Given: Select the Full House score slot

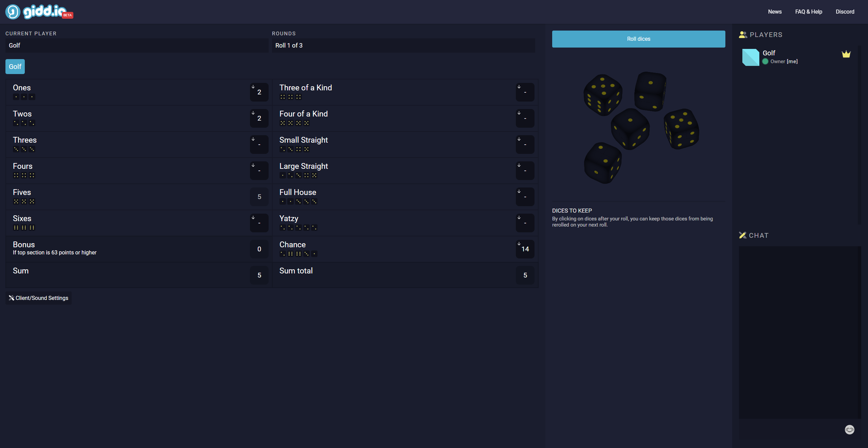Looking at the screenshot, I should pos(525,197).
